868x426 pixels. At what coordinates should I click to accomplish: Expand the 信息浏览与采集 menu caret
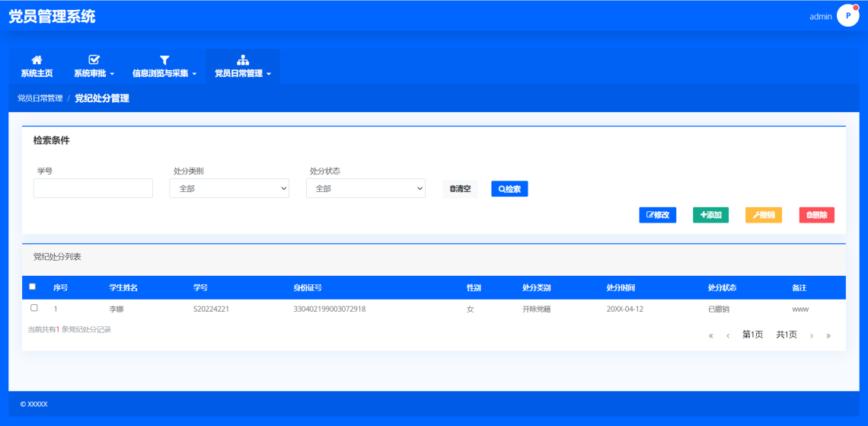[x=194, y=74]
